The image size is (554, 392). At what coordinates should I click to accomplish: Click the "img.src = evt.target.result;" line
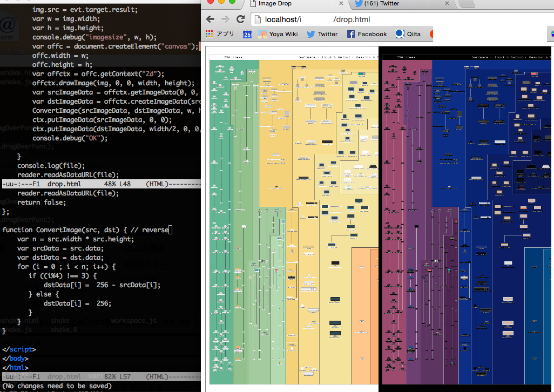pos(85,10)
